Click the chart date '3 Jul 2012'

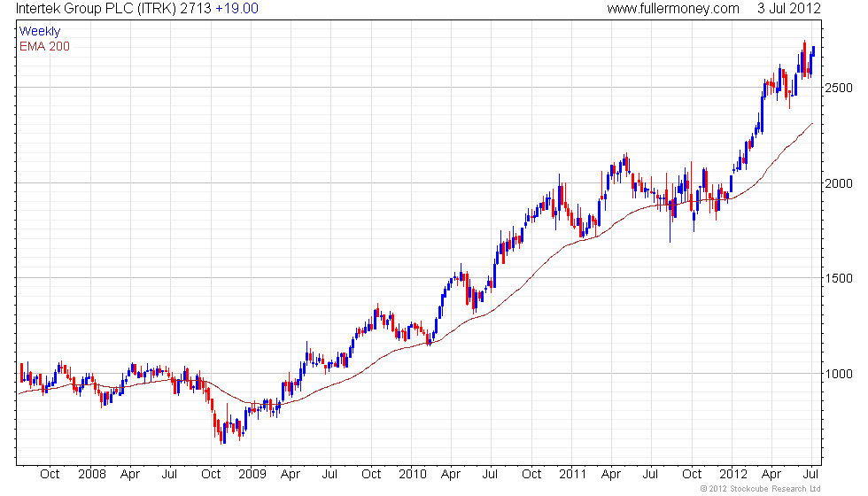[789, 8]
